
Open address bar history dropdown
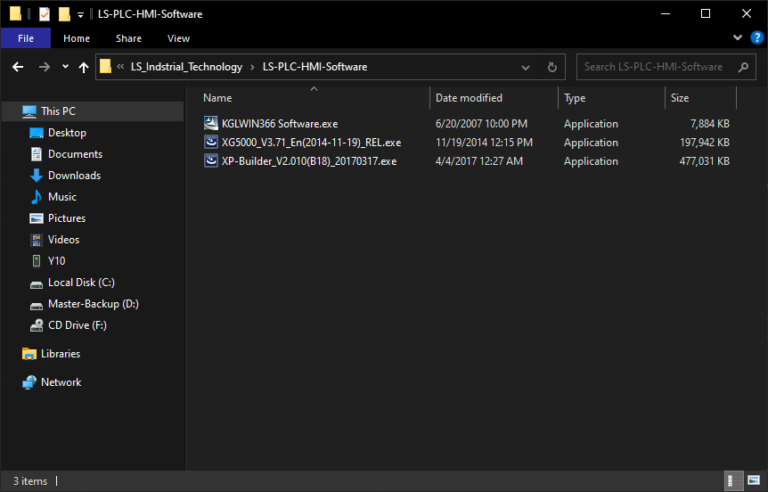click(x=527, y=67)
